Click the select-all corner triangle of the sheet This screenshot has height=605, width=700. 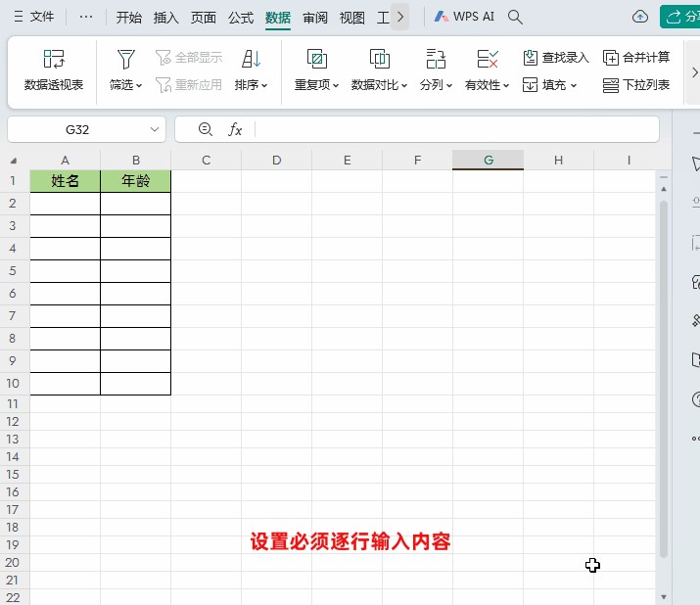coord(14,161)
